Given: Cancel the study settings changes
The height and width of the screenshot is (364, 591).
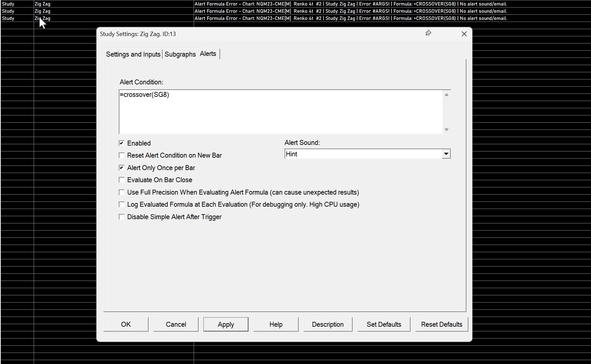Looking at the screenshot, I should click(x=176, y=324).
